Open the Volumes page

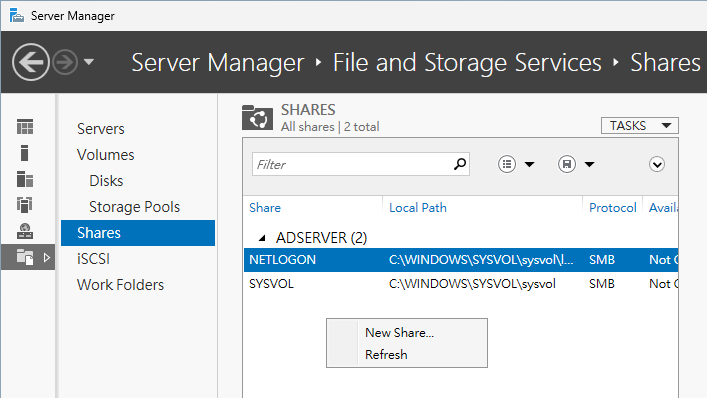pos(106,155)
